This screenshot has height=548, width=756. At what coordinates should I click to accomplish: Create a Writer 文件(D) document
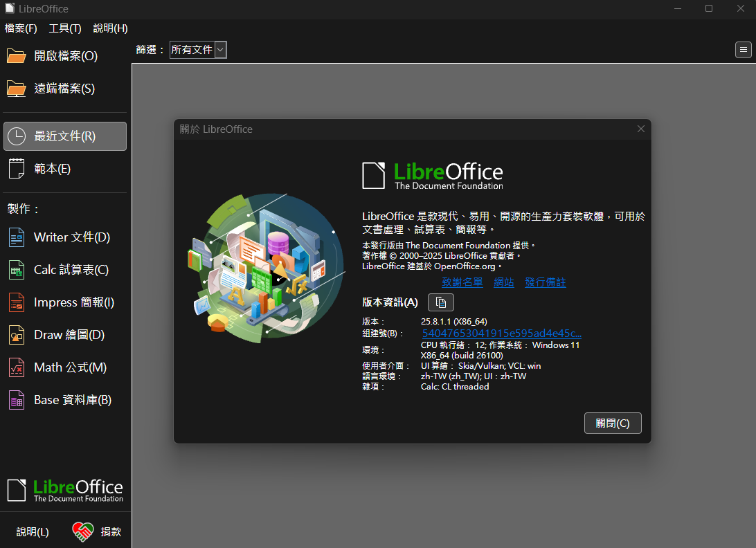[x=65, y=237]
